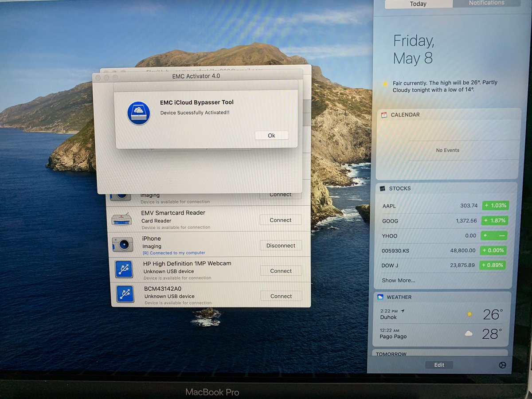Viewport: 532px width, 399px height.
Task: Click the cloud icon next to Pago Pago temperature
Action: [x=468, y=333]
